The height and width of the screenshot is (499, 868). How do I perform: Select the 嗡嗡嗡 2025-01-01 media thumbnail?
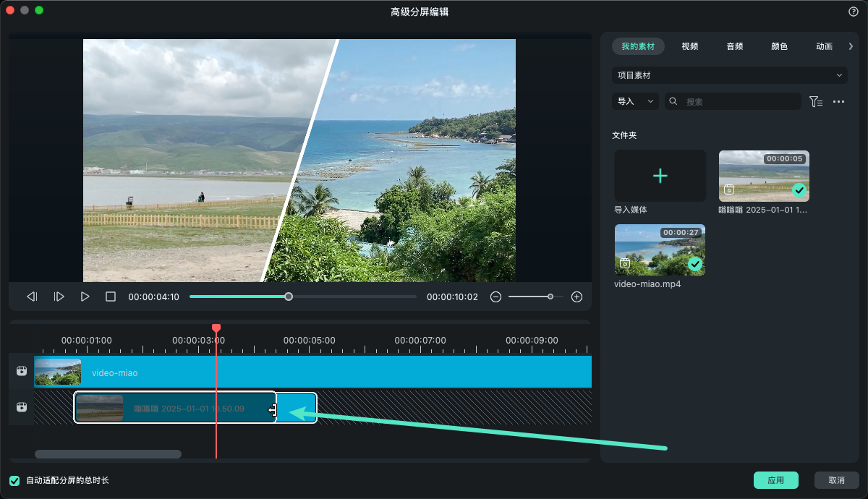[764, 176]
